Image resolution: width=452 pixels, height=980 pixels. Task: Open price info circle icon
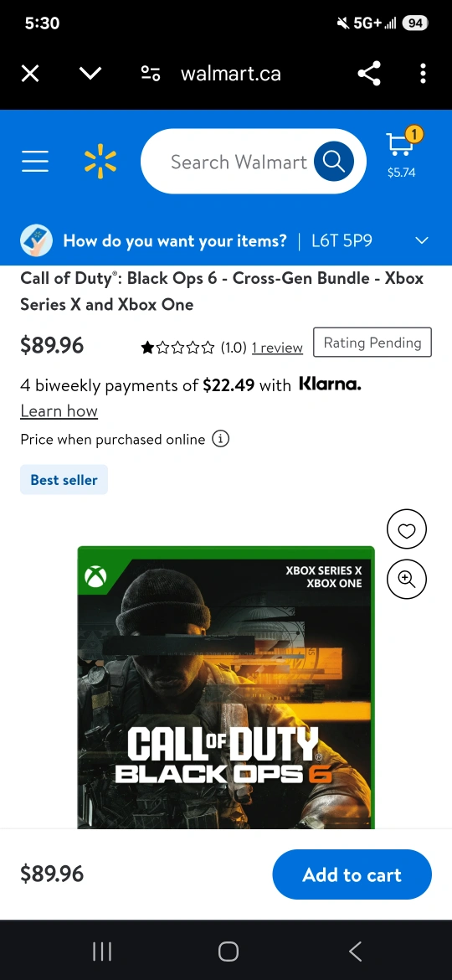[x=220, y=440]
